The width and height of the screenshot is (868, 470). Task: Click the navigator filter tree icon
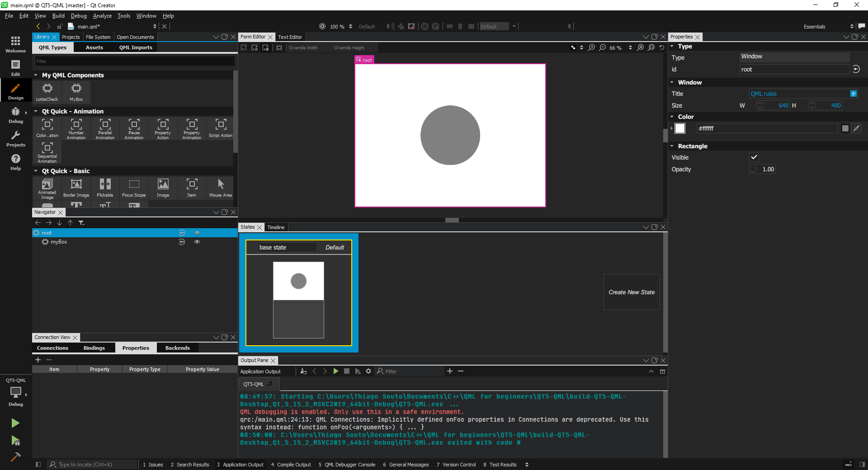tap(81, 223)
